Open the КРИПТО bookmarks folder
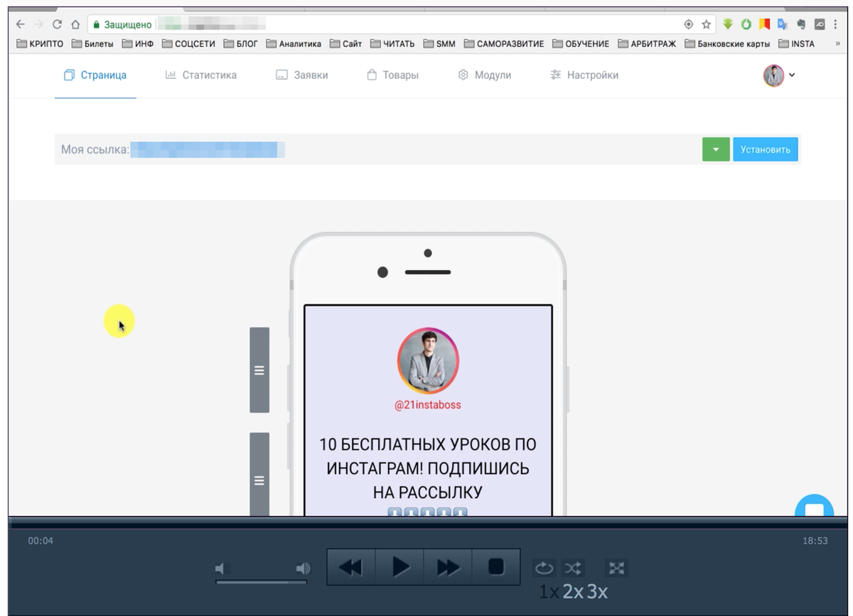Viewport: 853px width, 616px height. click(40, 43)
